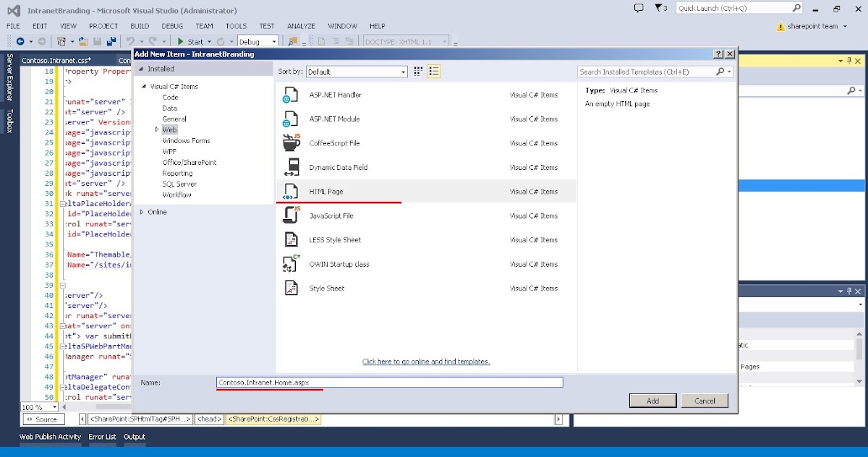This screenshot has width=868, height=457.
Task: Expand the Online section
Action: [x=142, y=212]
